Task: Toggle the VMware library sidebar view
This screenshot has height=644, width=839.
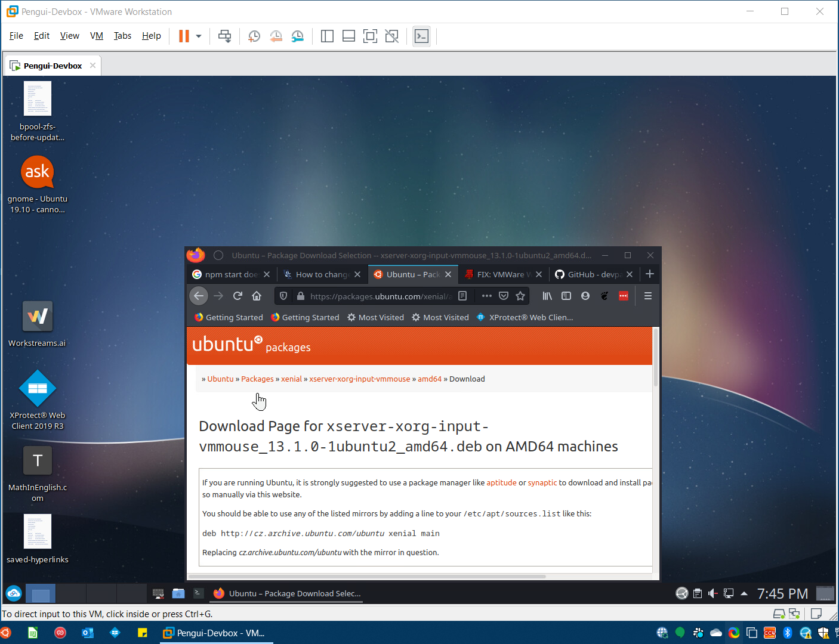Action: 327,36
